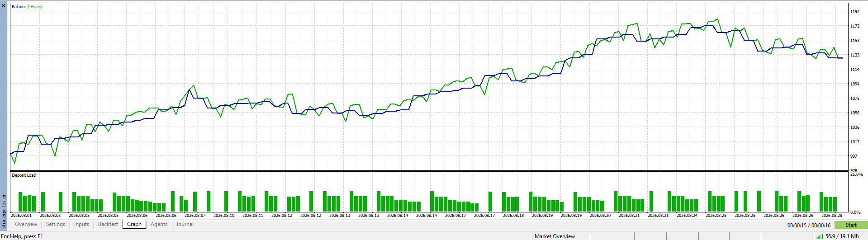This screenshot has width=868, height=240.
Task: Click the 2026.08.01 date on time axis
Action: pyautogui.click(x=21, y=216)
